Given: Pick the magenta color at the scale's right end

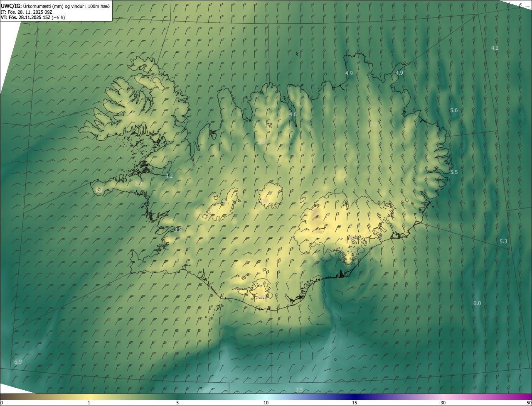Looking at the screenshot, I should pyautogui.click(x=528, y=396).
